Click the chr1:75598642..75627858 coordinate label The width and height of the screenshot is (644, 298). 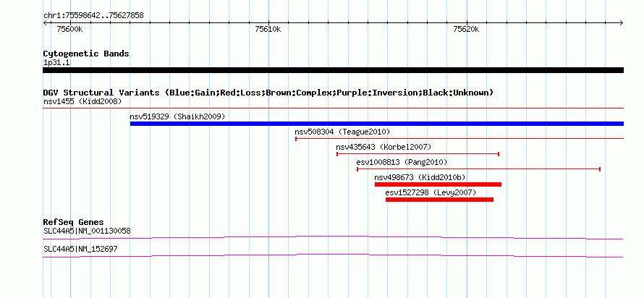[93, 16]
